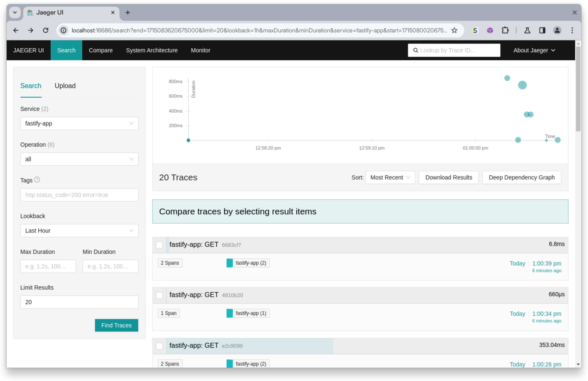Open the System Architecture nav tab
The width and height of the screenshot is (588, 381).
[152, 50]
